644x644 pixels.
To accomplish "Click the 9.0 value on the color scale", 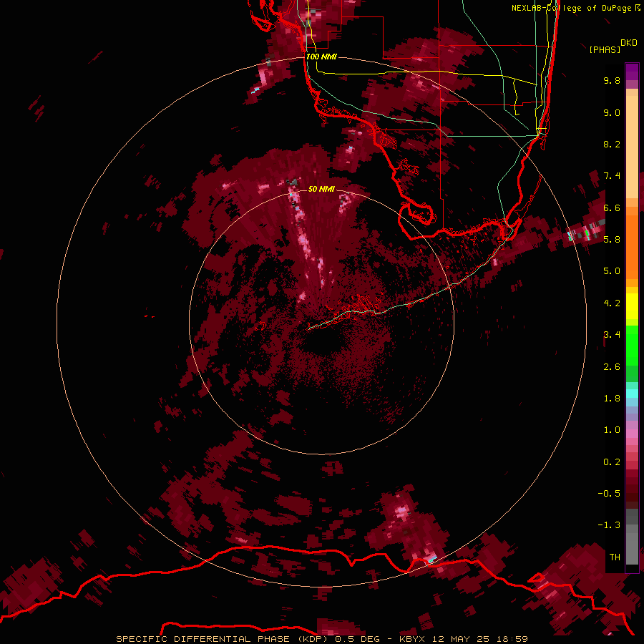I will [612, 112].
